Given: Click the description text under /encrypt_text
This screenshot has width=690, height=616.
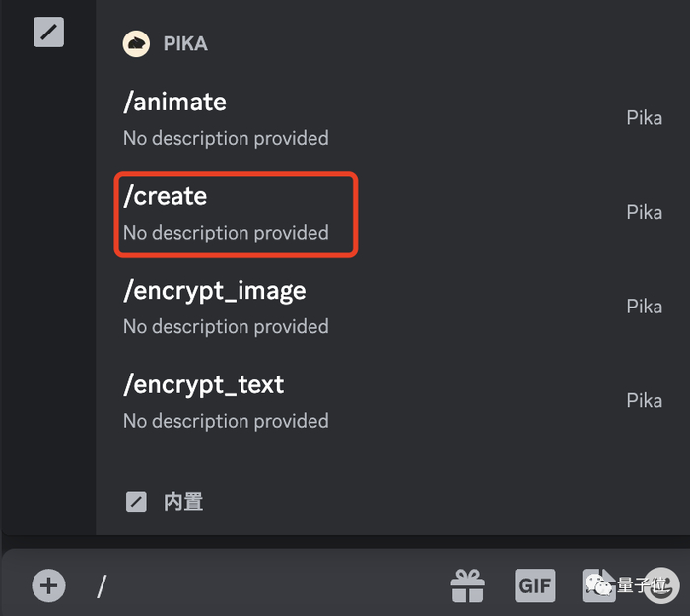Looking at the screenshot, I should pyautogui.click(x=226, y=421).
